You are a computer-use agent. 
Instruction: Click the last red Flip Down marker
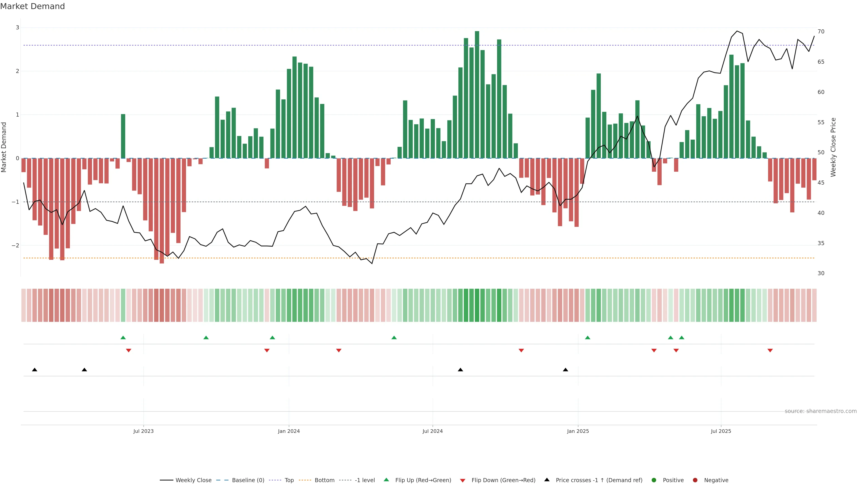(x=770, y=351)
